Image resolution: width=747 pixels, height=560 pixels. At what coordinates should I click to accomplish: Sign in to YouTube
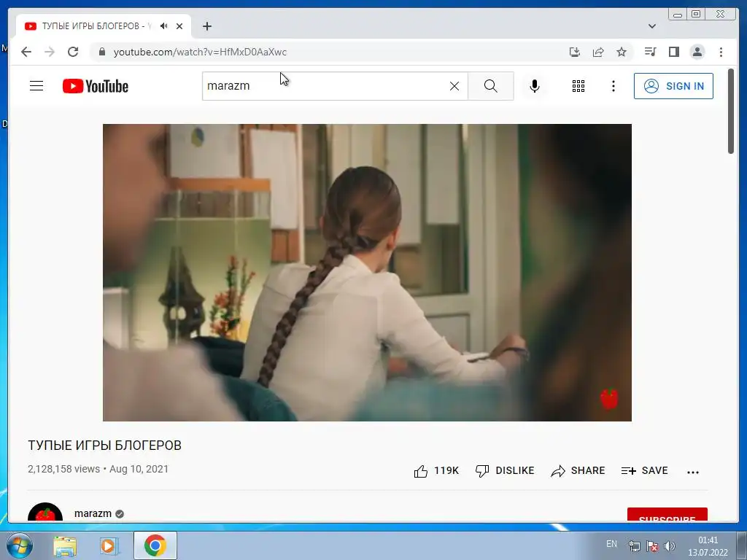[673, 86]
